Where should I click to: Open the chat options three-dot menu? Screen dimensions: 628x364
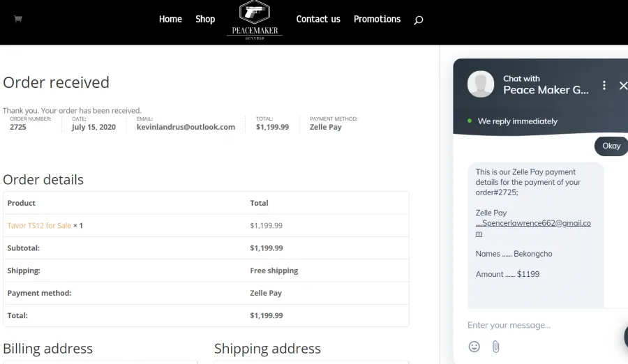coord(604,85)
